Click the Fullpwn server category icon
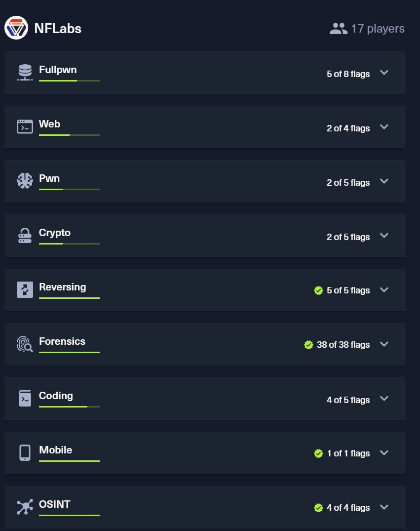Screen dimensions: 420x531 25,73
